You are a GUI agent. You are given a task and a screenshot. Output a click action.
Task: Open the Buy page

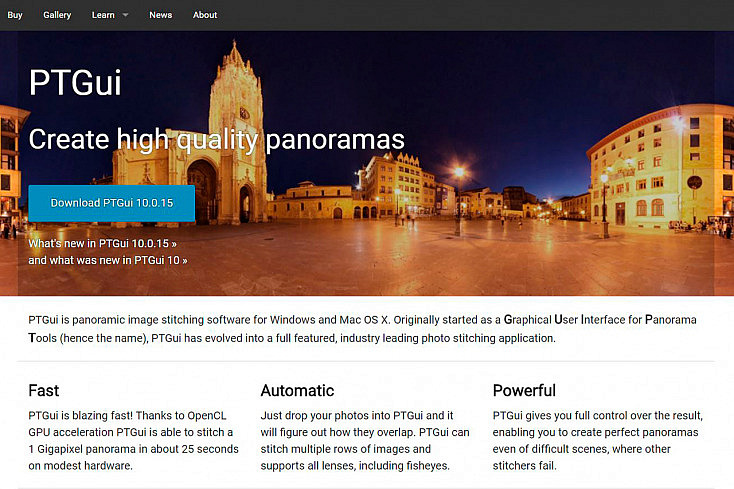[x=15, y=15]
